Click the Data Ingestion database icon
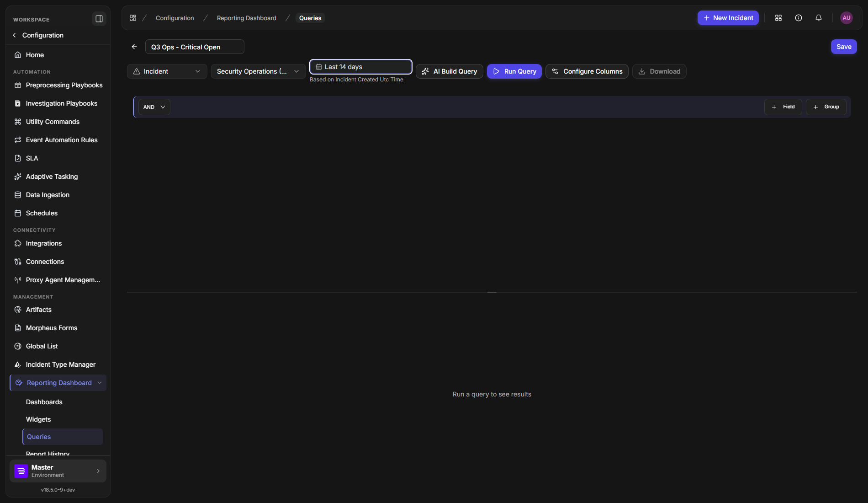 (18, 195)
